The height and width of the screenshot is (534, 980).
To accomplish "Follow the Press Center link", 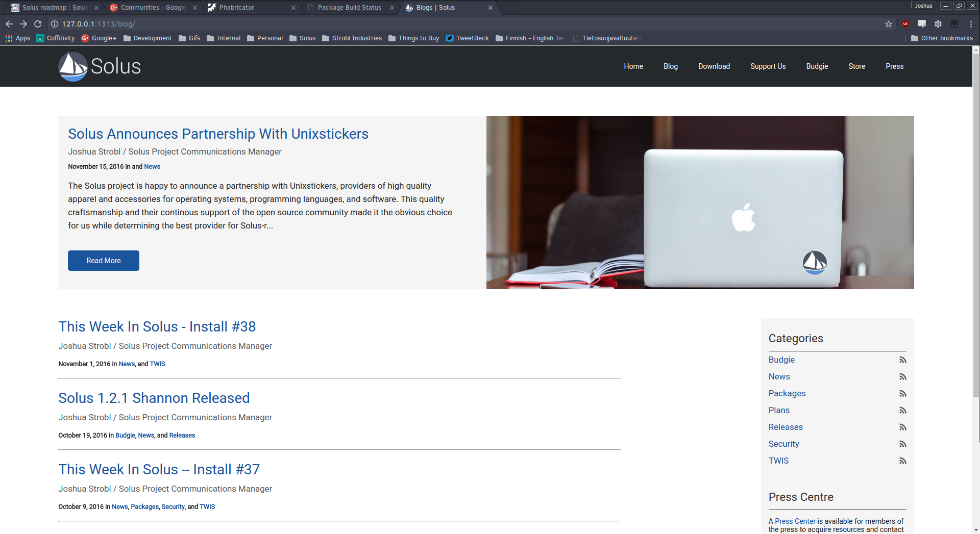I will (795, 521).
